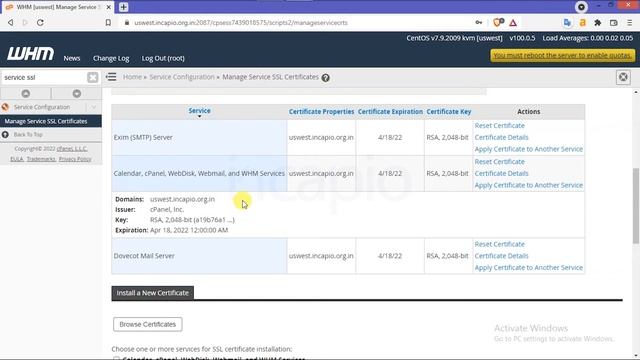Screen dimensions: 640x360
Task: Click Log Out (root)
Action: click(163, 58)
